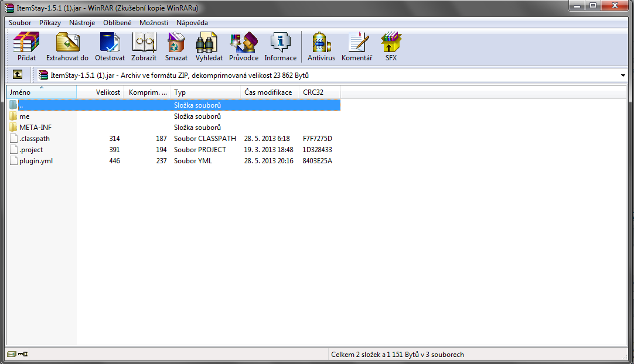The height and width of the screenshot is (364, 634).
Task: Expand the address bar path dropdown arrow
Action: tap(623, 75)
